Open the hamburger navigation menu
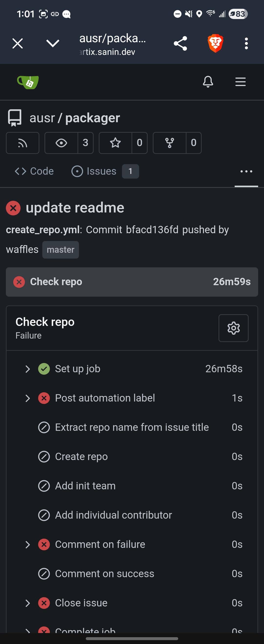 [240, 82]
